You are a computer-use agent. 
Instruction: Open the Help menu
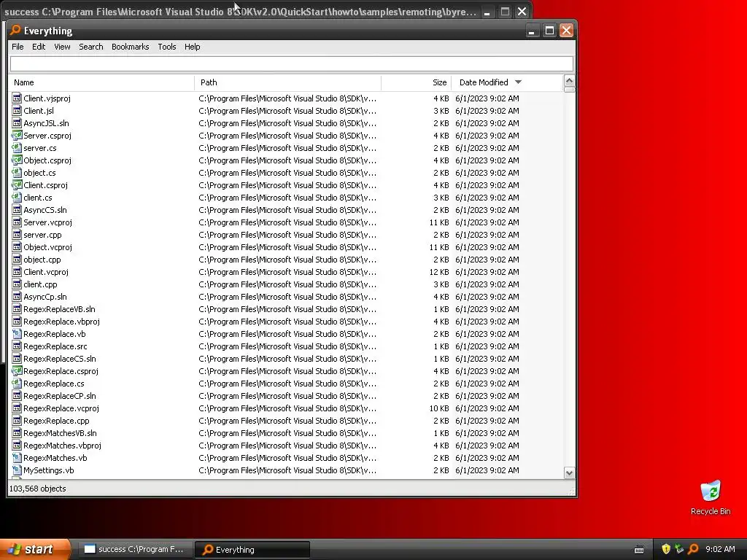[192, 47]
